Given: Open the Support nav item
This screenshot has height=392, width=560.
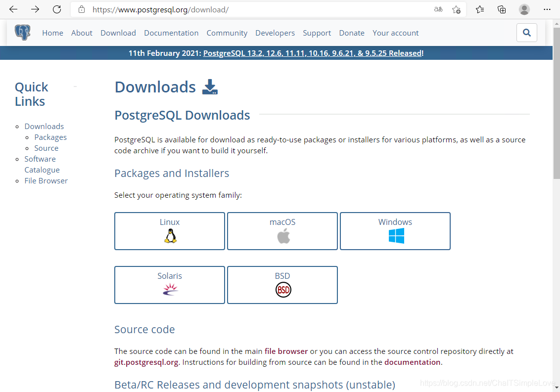Looking at the screenshot, I should click(x=317, y=33).
